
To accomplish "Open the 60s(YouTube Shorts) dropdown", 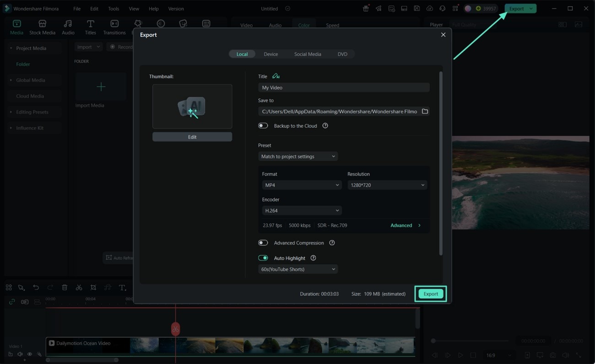I will click(x=298, y=269).
